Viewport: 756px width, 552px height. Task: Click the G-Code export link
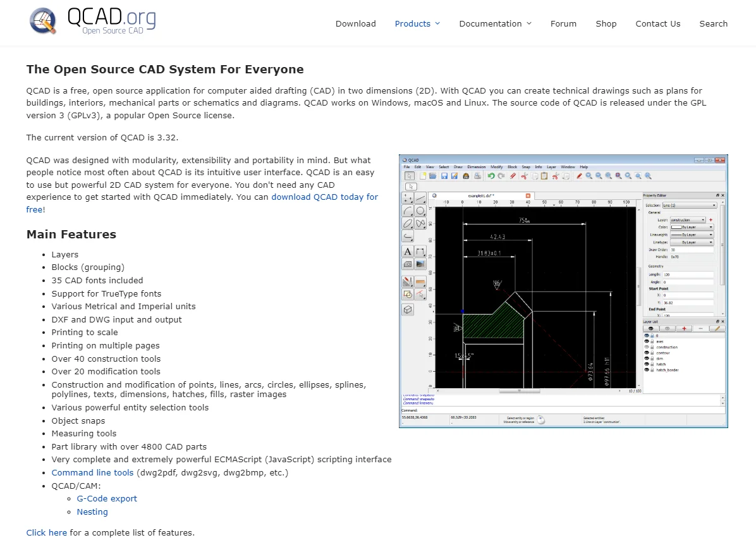click(x=107, y=498)
